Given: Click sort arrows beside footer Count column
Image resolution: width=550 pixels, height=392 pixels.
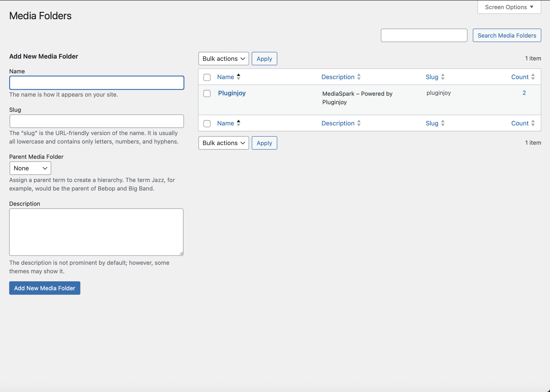Looking at the screenshot, I should [533, 123].
